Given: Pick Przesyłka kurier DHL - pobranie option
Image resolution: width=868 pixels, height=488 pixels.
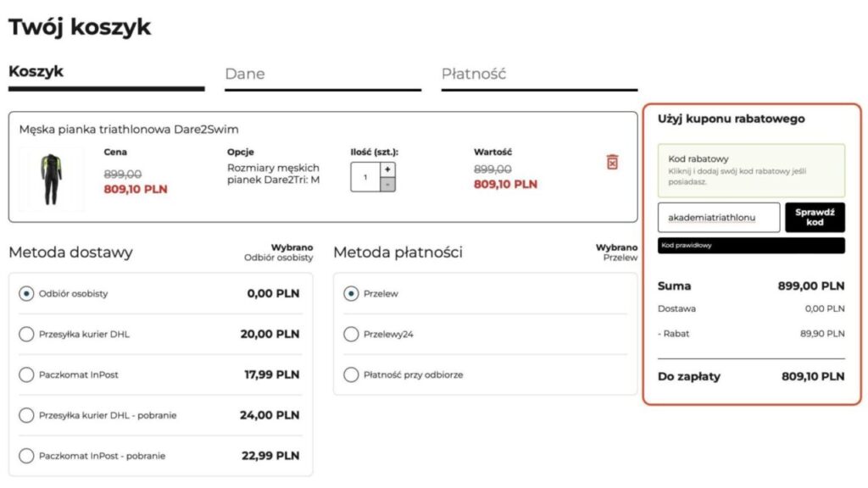Looking at the screenshot, I should tap(26, 415).
